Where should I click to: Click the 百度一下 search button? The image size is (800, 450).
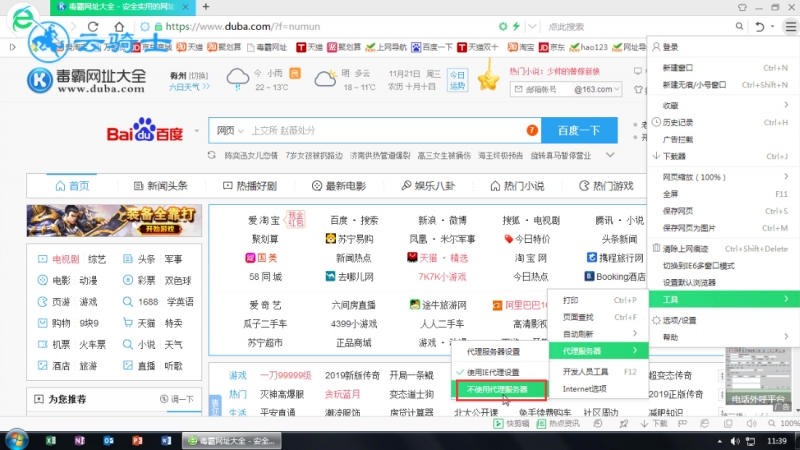pos(579,131)
